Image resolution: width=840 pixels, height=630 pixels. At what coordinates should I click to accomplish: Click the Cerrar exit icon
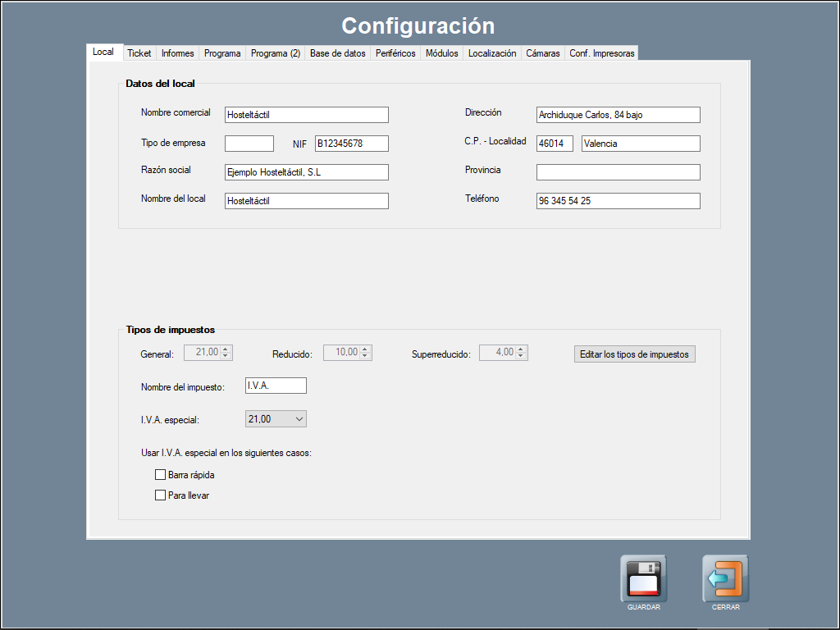point(725,579)
